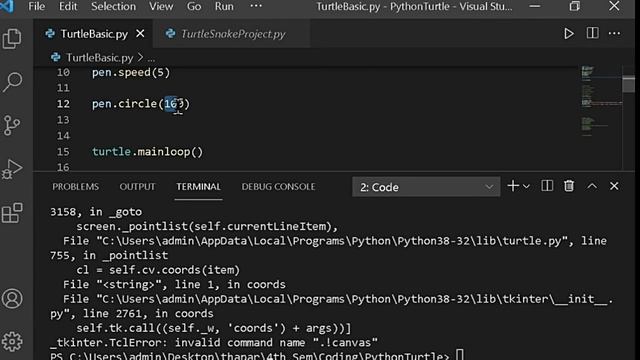
Task: Click TurtleBasic.py in the breadcrumb
Action: point(99,58)
